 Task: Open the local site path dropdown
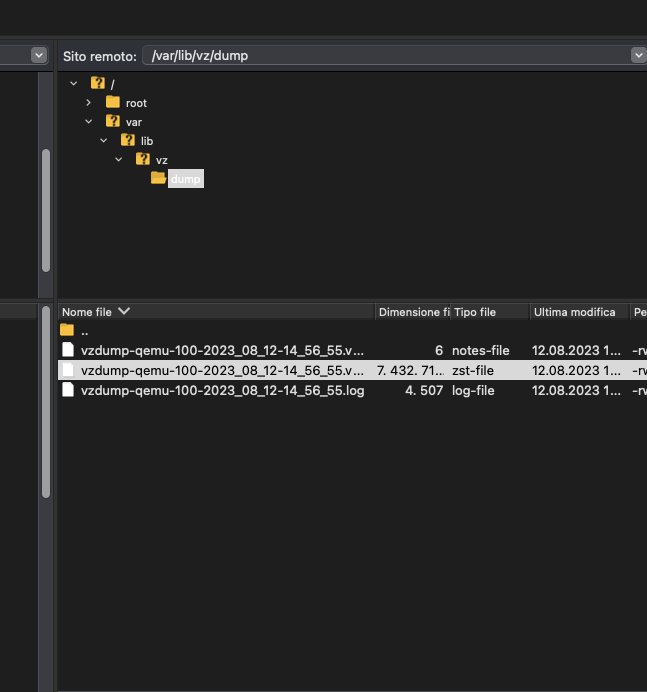(39, 55)
